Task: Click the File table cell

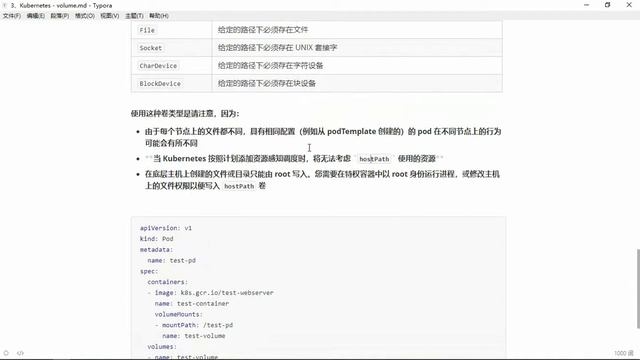Action: click(x=171, y=30)
